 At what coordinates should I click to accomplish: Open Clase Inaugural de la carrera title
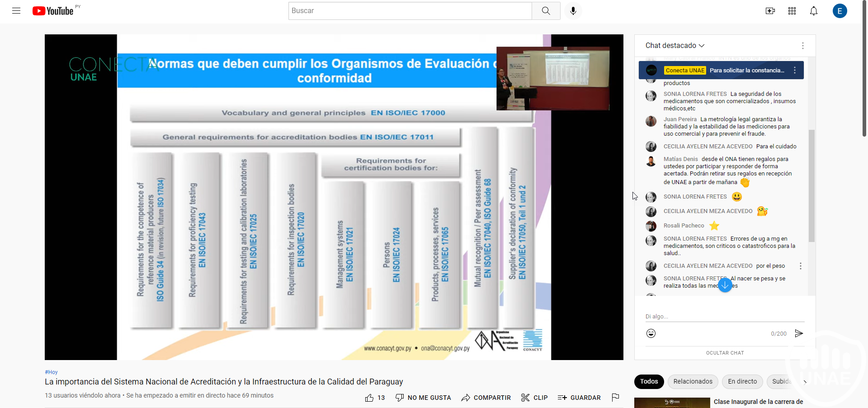[x=759, y=402]
